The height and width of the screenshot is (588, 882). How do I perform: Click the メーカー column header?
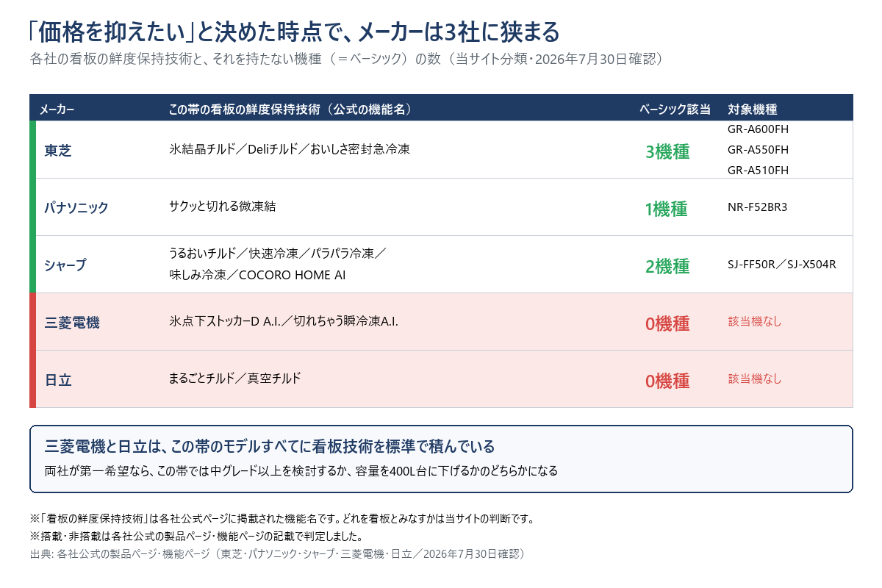57,110
